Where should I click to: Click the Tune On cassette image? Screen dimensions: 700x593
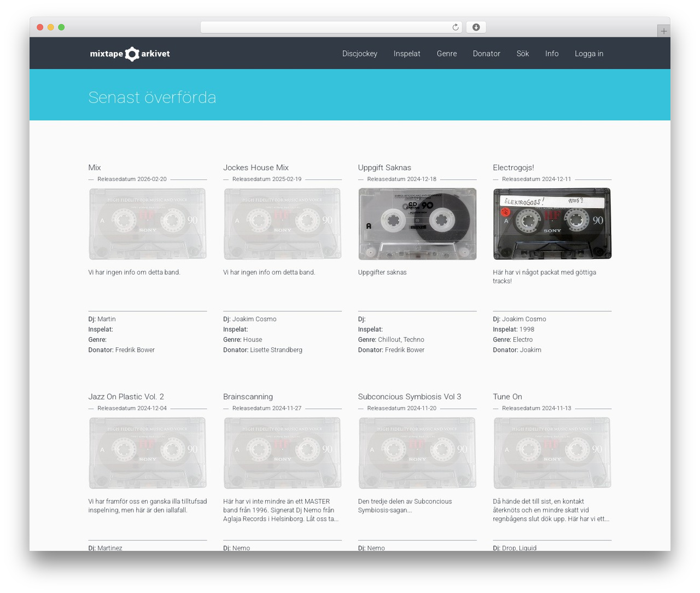click(552, 453)
